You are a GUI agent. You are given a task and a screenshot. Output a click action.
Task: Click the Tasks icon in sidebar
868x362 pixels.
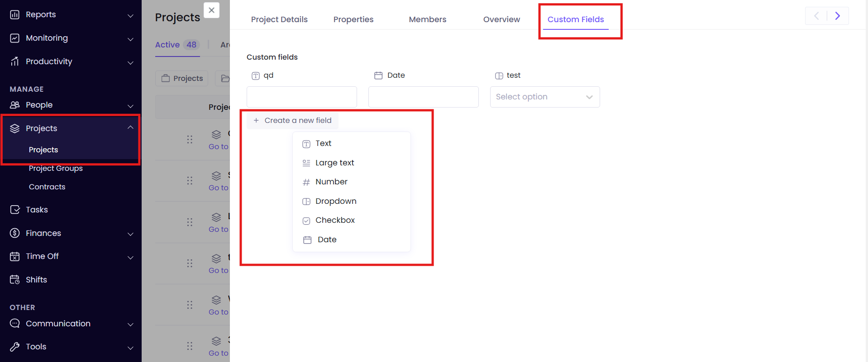(x=15, y=210)
